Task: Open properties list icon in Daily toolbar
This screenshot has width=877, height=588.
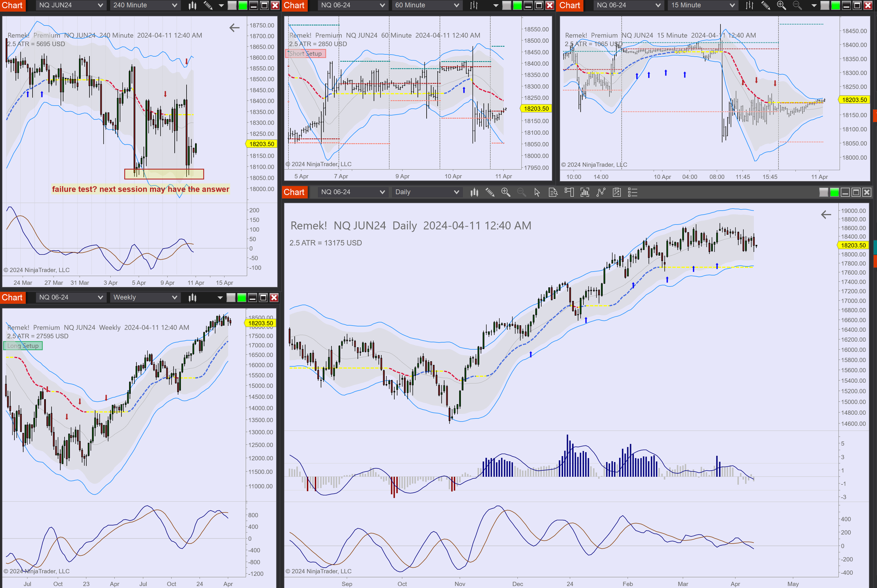Action: [632, 192]
